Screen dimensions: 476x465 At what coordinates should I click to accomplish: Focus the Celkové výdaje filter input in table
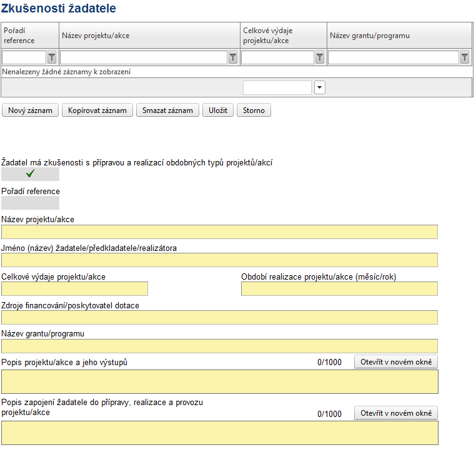tap(278, 57)
